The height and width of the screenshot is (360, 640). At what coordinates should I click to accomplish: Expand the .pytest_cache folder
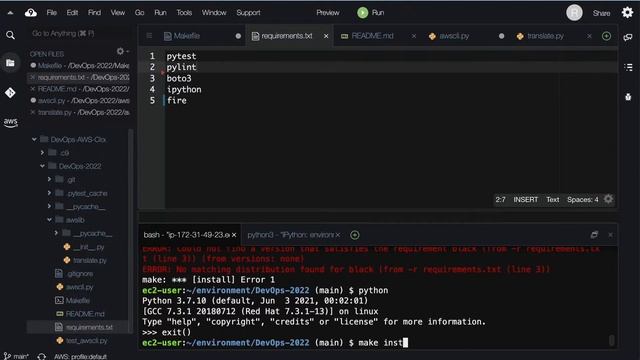(49, 193)
